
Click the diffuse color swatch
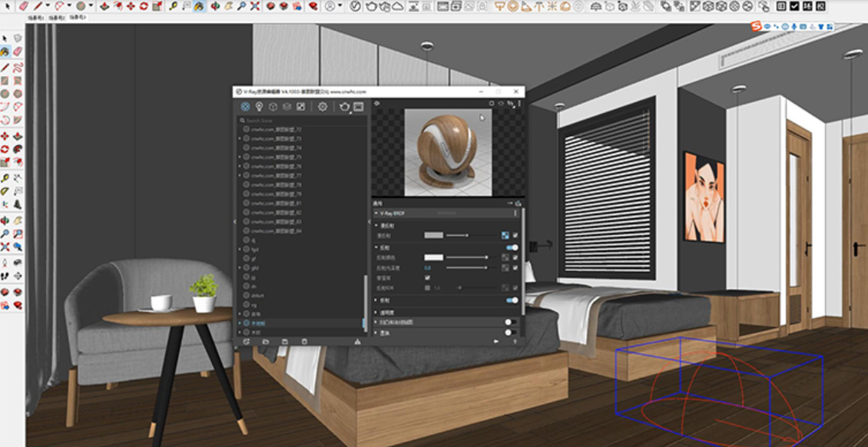pyautogui.click(x=434, y=235)
